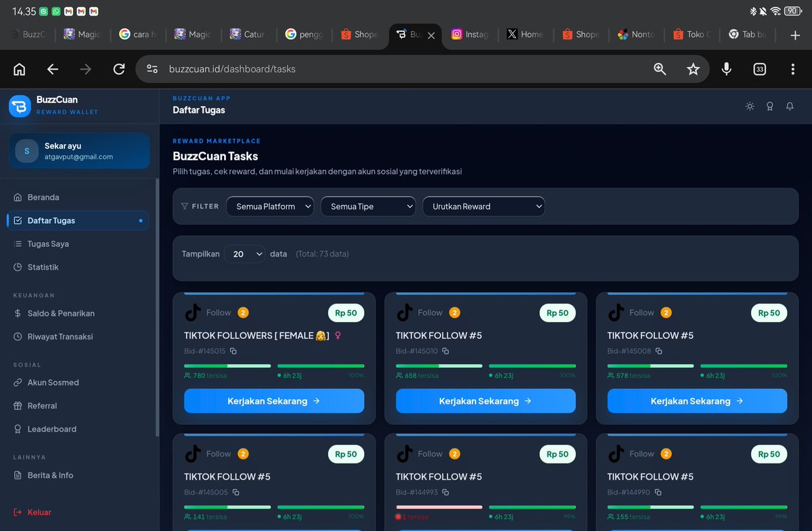Click the 6h 23j time bar on Bid-#145010
Viewport: 812px width, 531px height.
click(x=533, y=366)
